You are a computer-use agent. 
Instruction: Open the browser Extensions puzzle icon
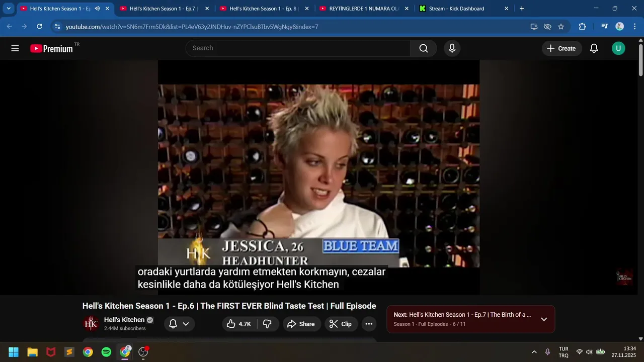(583, 27)
